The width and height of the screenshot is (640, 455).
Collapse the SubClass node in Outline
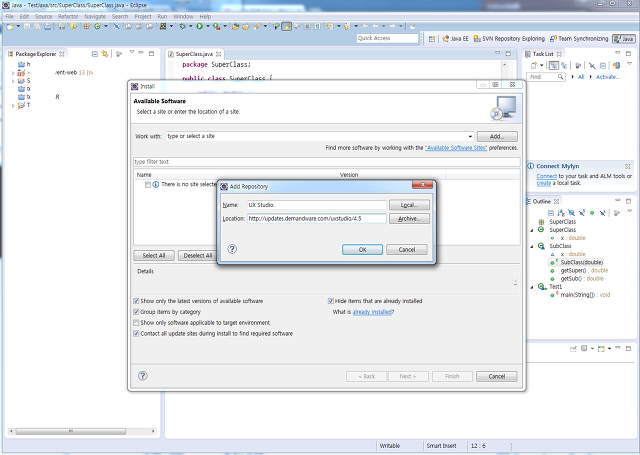[532, 246]
